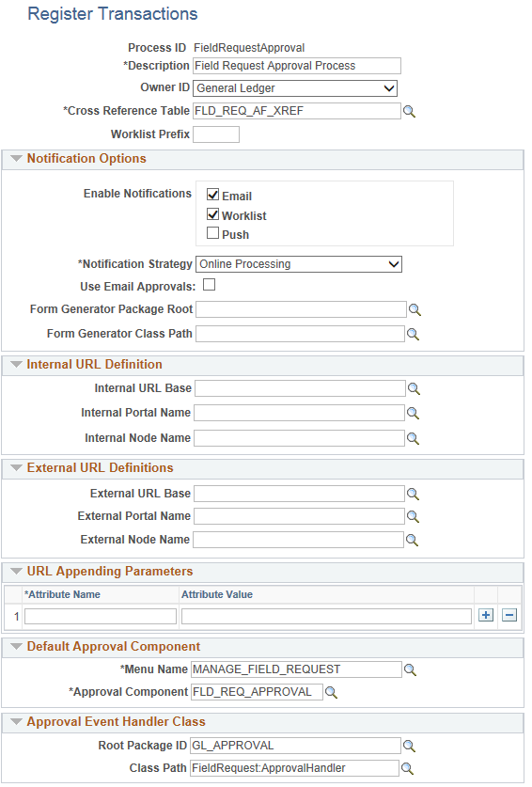Viewport: 532px width, 787px height.
Task: Click the Form Generator Class Path field
Action: pyautogui.click(x=300, y=334)
